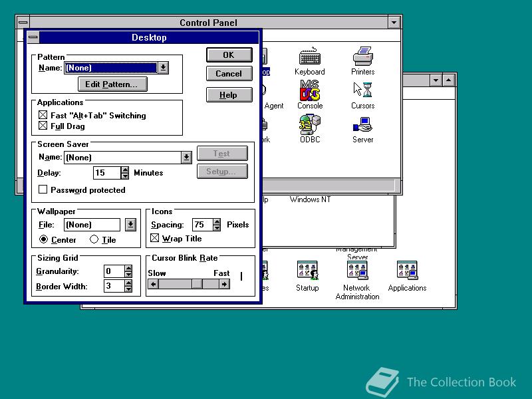Increase screen saver Delay with up arrow

click(125, 170)
